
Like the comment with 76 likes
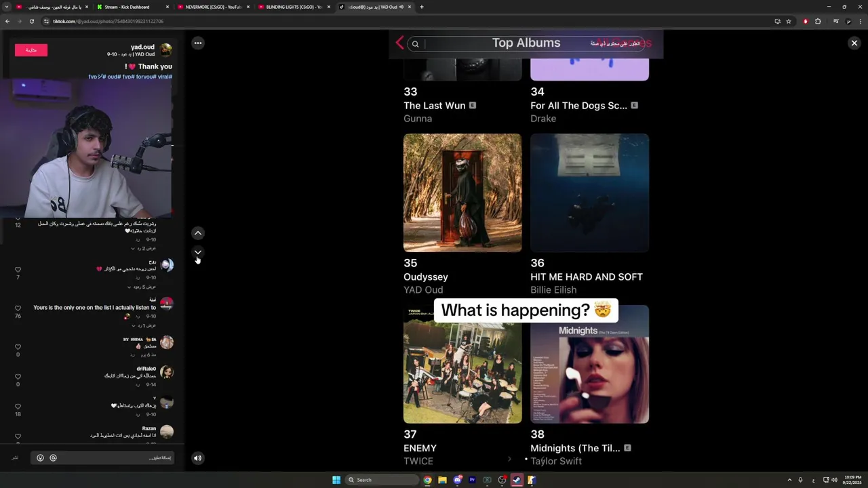point(18,308)
